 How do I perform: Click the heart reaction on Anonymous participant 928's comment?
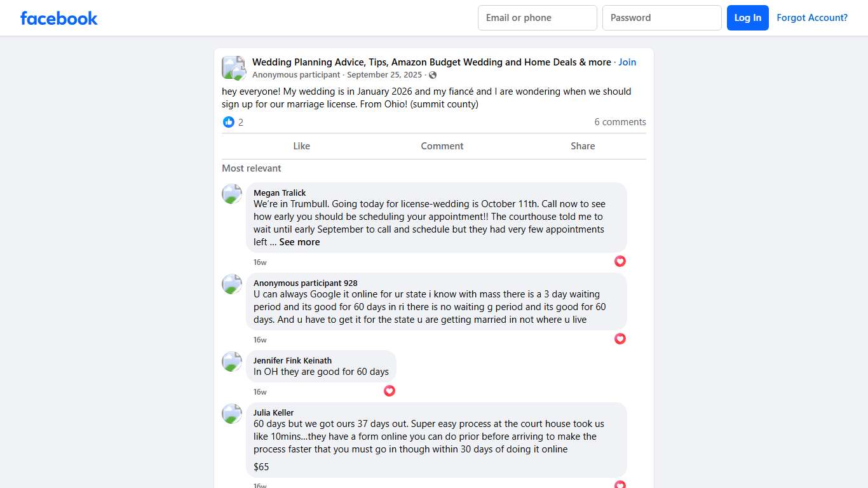620,339
